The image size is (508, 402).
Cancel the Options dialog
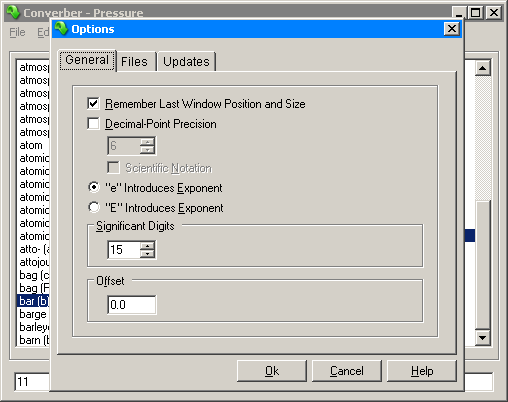[347, 371]
